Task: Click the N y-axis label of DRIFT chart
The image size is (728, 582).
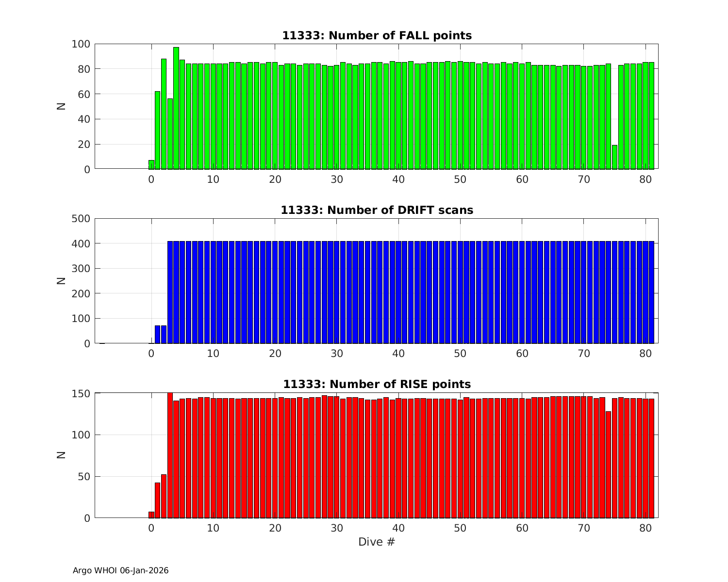Action: (62, 281)
